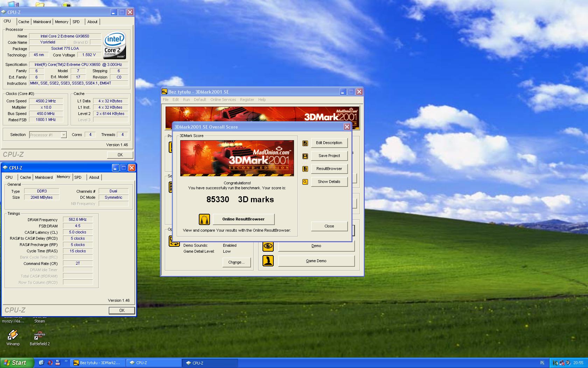Image resolution: width=588 pixels, height=368 pixels.
Task: Click the Show Desktop quick launch icon
Action: [41, 363]
